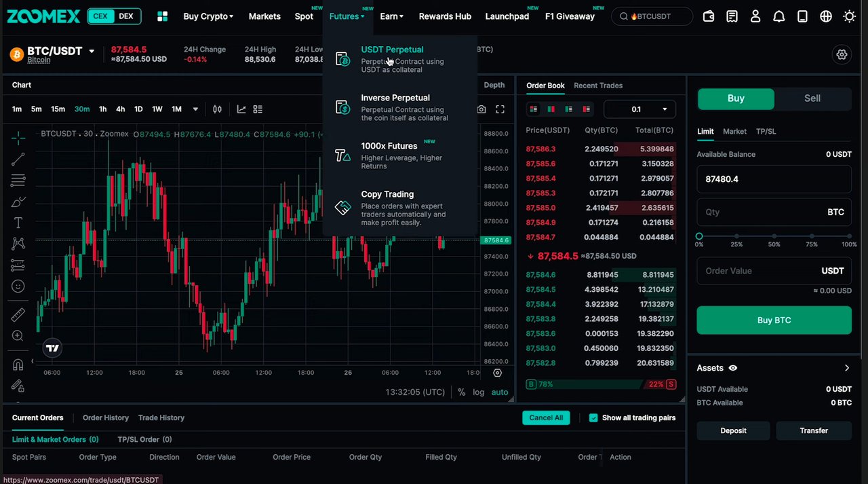The width and height of the screenshot is (868, 484).
Task: Open the prediction and measurement tools
Action: tap(18, 265)
